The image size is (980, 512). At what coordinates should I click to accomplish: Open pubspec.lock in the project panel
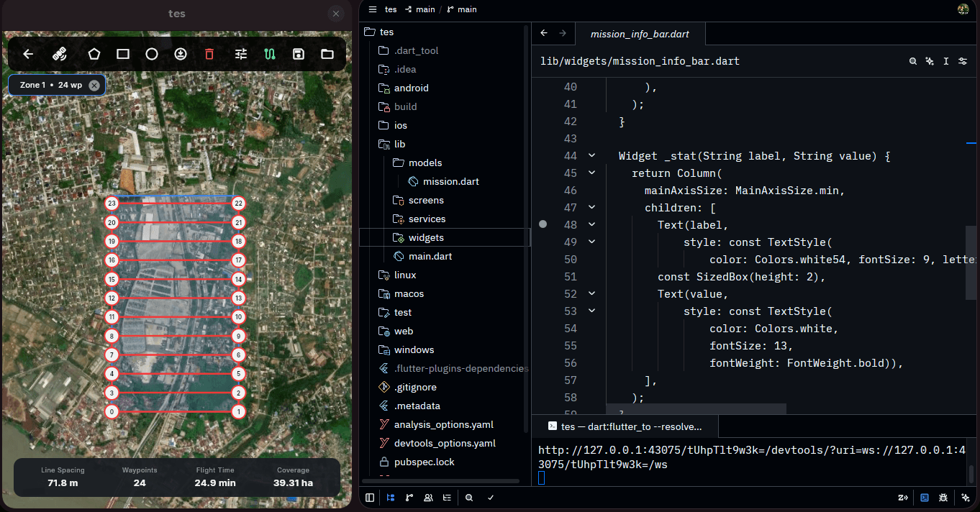[444, 462]
